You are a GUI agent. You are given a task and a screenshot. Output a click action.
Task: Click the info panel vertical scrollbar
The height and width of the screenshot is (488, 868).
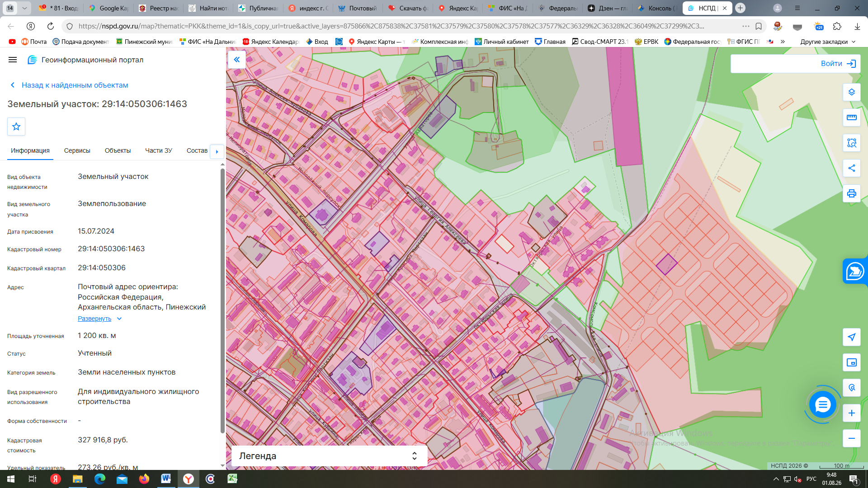222,300
